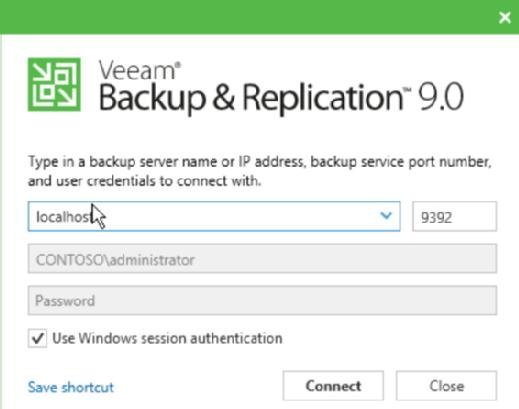Click the Use Windows session authentication label
The height and width of the screenshot is (409, 519).
(167, 338)
